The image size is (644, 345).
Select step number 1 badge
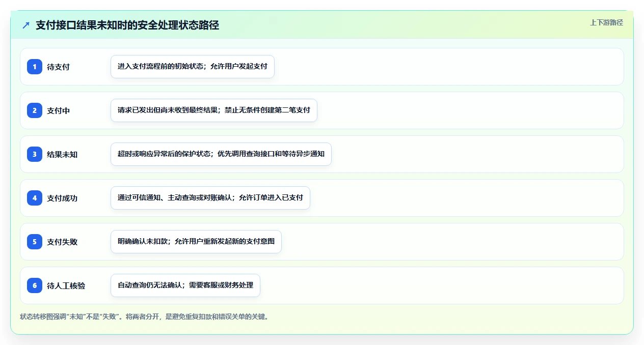coord(35,67)
